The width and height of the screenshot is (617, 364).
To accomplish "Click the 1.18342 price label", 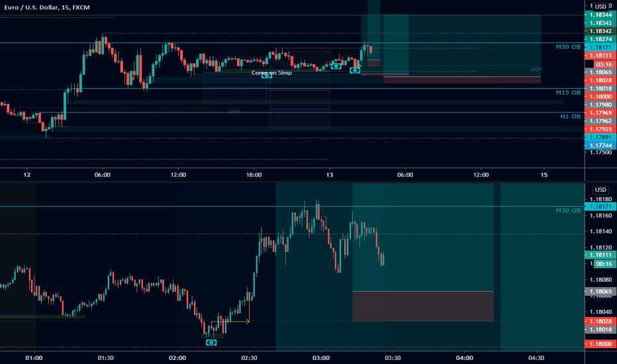I will 600,31.
